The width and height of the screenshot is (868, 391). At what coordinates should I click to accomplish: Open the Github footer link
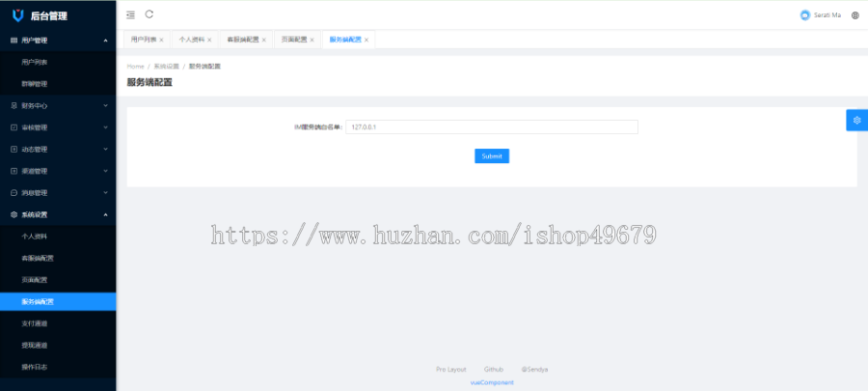(x=493, y=370)
